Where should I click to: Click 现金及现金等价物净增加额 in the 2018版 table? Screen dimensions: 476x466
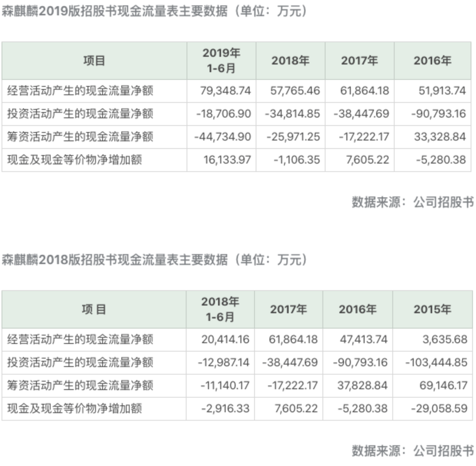[x=74, y=408]
